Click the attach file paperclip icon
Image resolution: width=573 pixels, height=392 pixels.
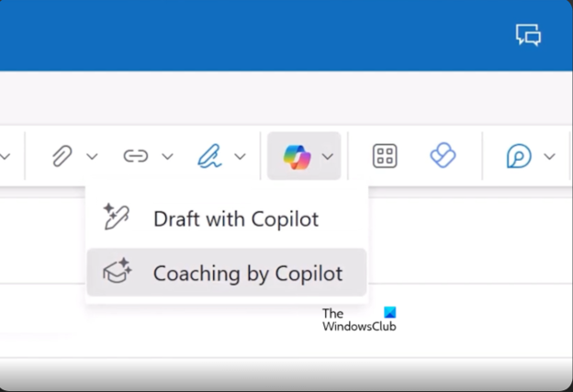pyautogui.click(x=62, y=156)
